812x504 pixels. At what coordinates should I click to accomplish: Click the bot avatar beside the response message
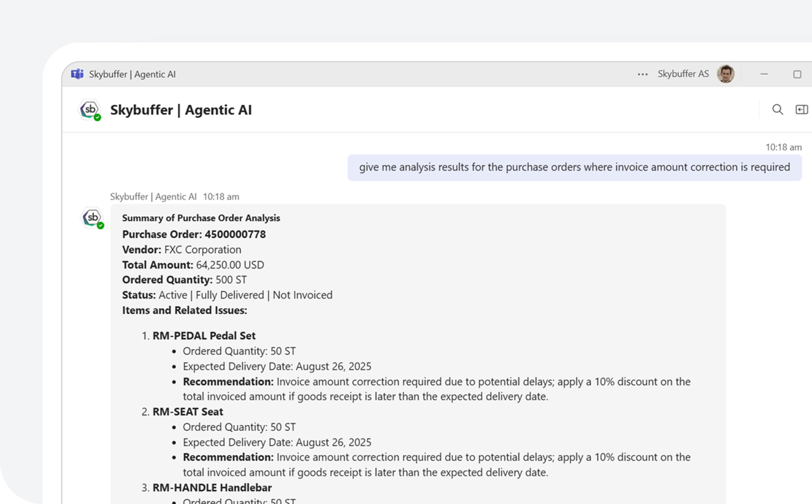click(92, 218)
